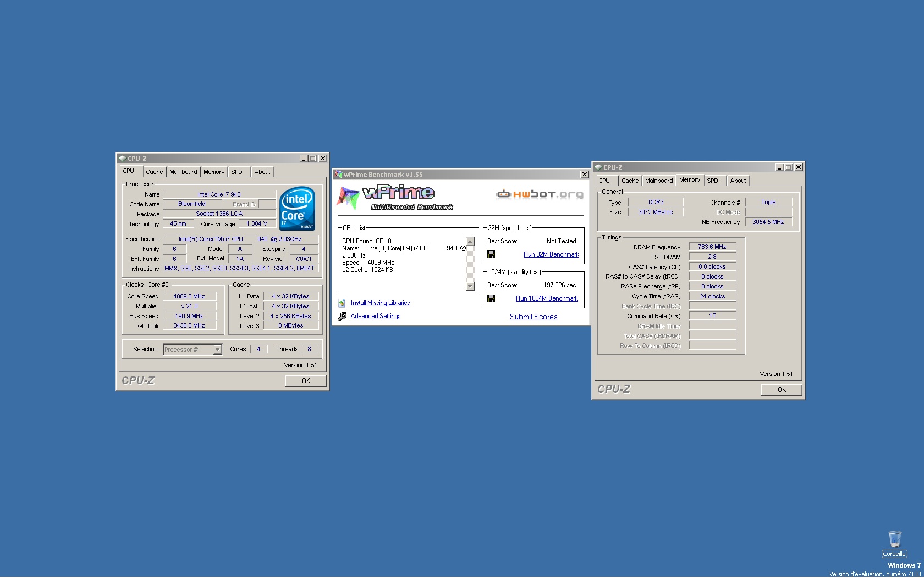Run the 1024M Benchmark
The width and height of the screenshot is (924, 578).
pyautogui.click(x=547, y=298)
